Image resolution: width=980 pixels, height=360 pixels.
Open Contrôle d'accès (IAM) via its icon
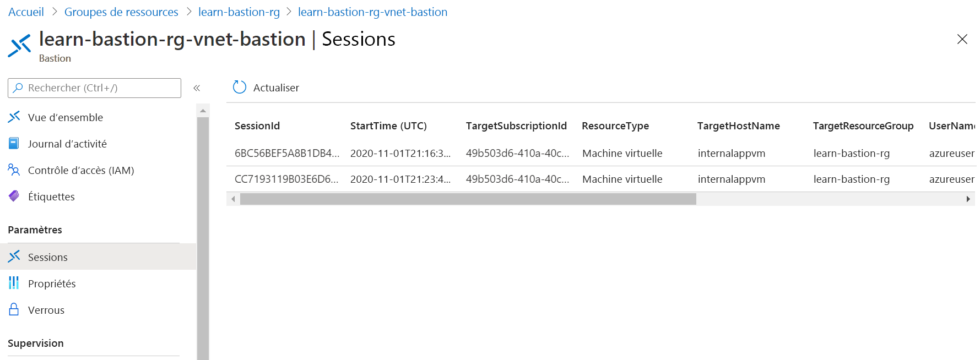click(13, 170)
